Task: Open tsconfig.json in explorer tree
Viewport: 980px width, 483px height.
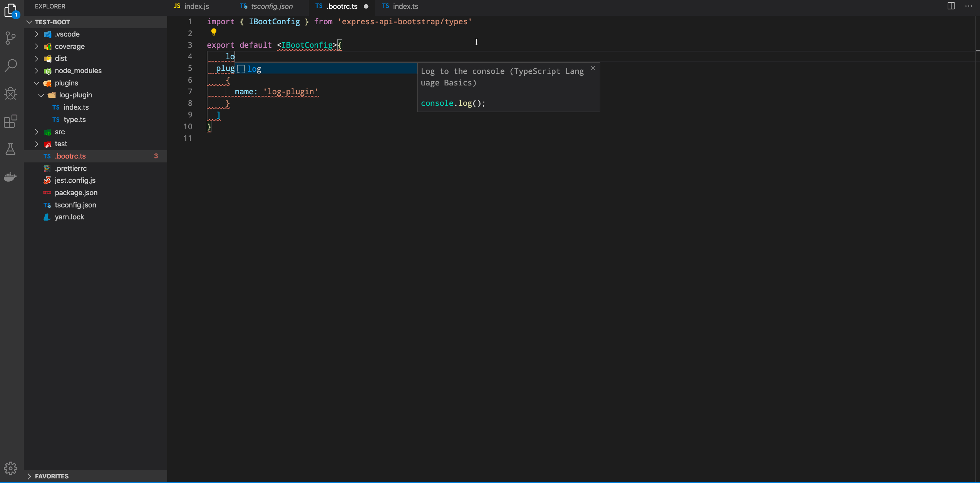Action: tap(95, 205)
